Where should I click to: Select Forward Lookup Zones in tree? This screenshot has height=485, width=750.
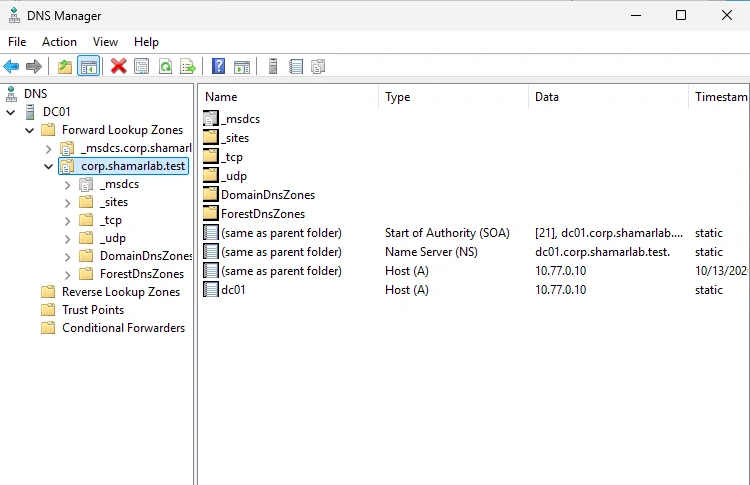[x=122, y=130]
